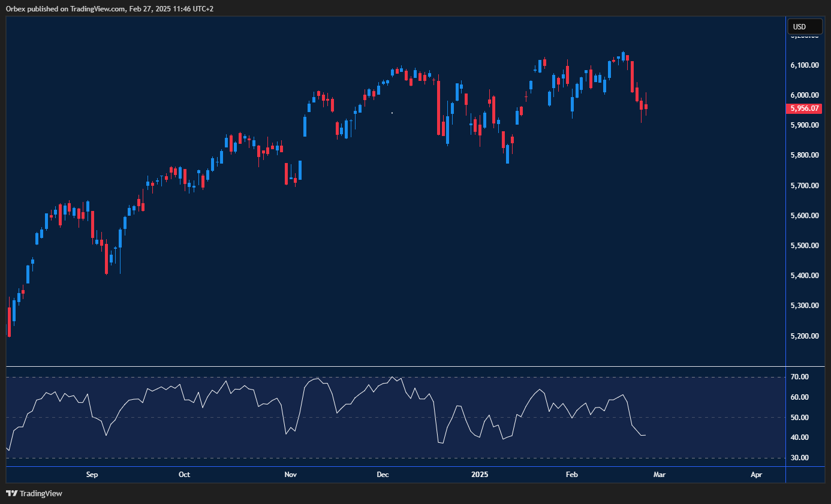Select the Apr marker on time axis

[x=756, y=475]
